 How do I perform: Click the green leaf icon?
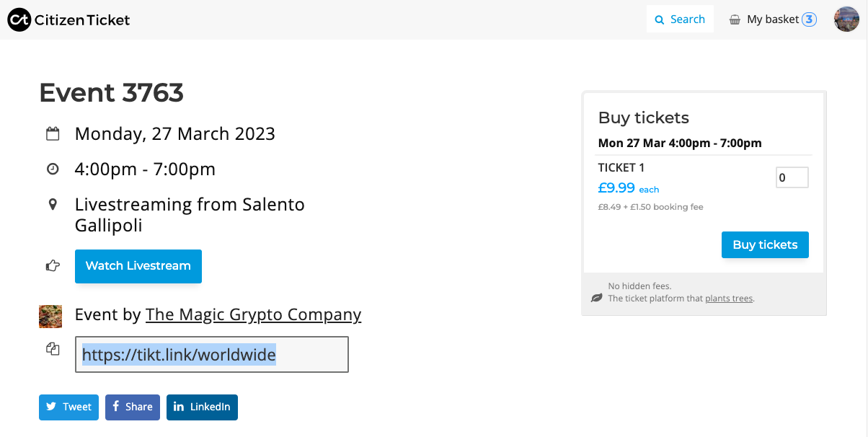click(596, 297)
